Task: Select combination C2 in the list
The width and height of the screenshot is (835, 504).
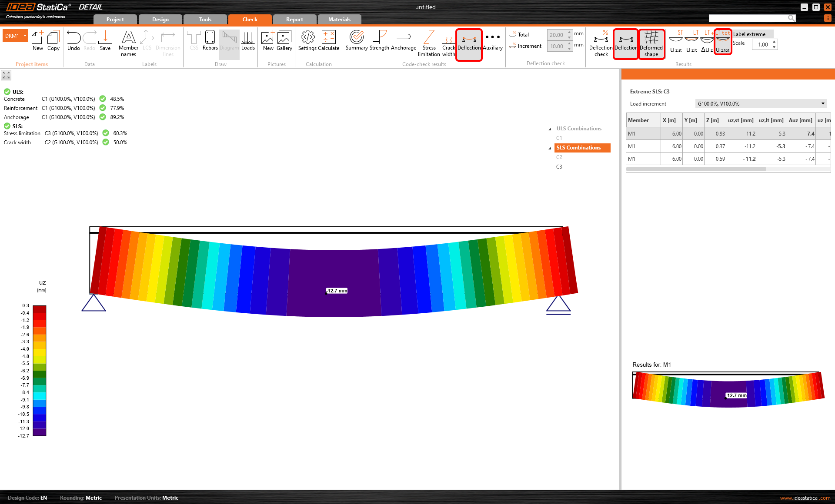Action: pyautogui.click(x=559, y=157)
